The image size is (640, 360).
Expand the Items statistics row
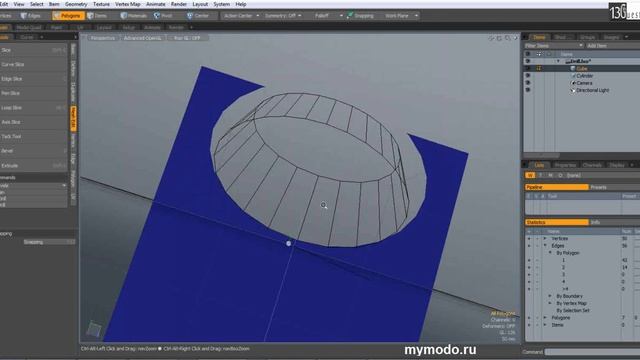click(x=545, y=325)
